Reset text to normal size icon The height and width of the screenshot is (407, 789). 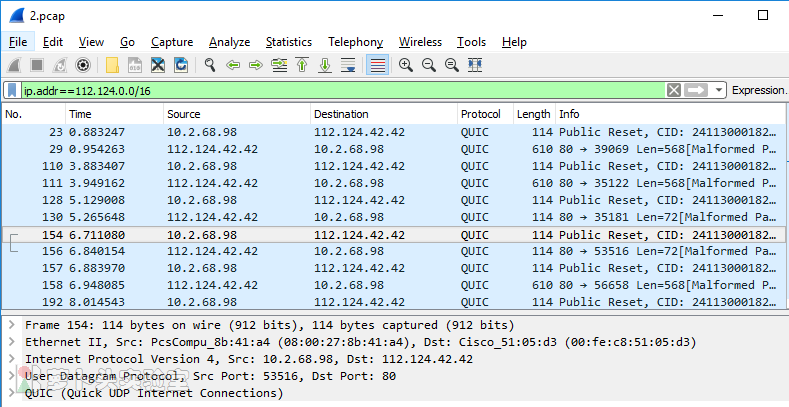coord(452,65)
